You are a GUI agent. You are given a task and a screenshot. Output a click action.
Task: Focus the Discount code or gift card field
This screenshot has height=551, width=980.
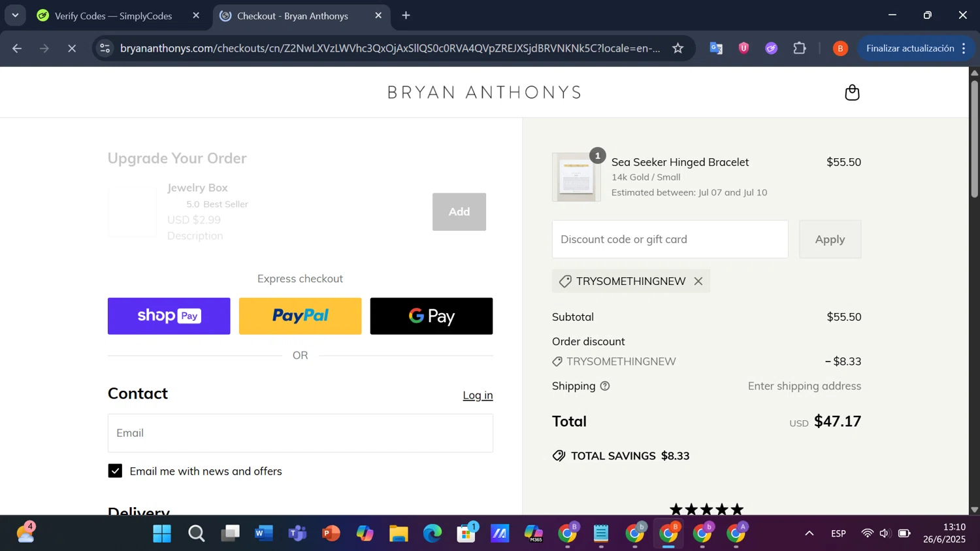click(x=670, y=239)
